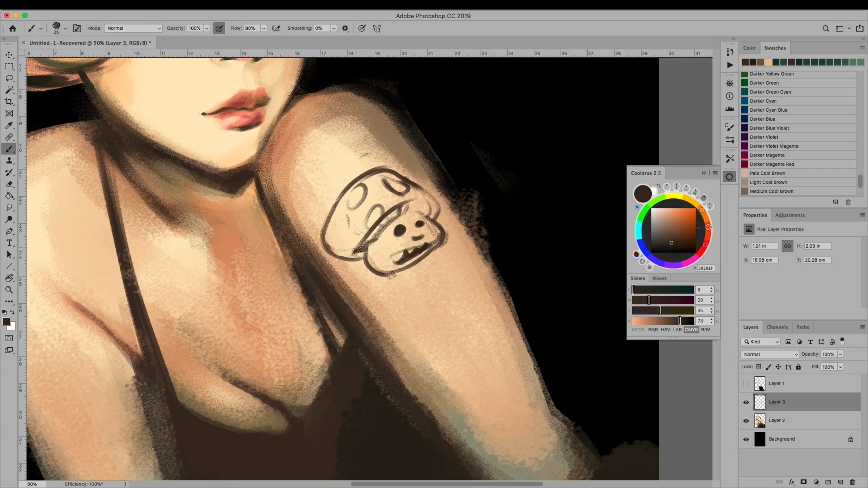Switch Coolorus mode to HSV
The height and width of the screenshot is (488, 868).
pyautogui.click(x=665, y=330)
